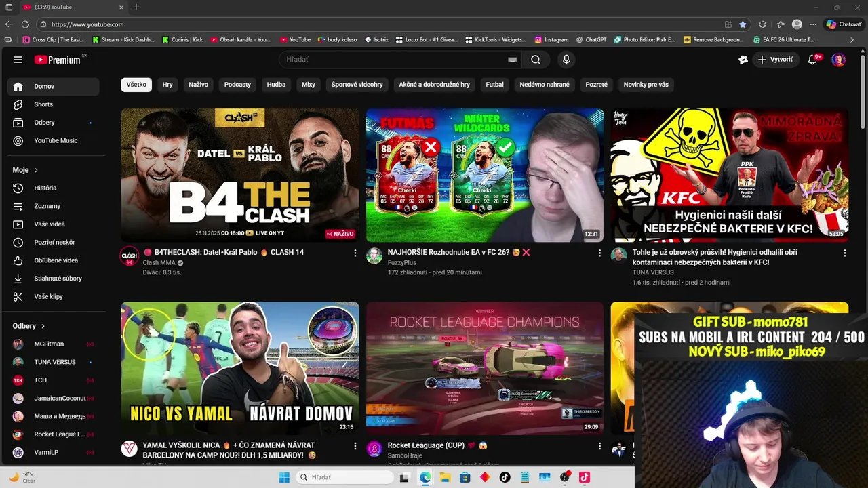
Task: Open FuzzyPlus Winter Wildcards video thumbnail
Action: (x=485, y=175)
